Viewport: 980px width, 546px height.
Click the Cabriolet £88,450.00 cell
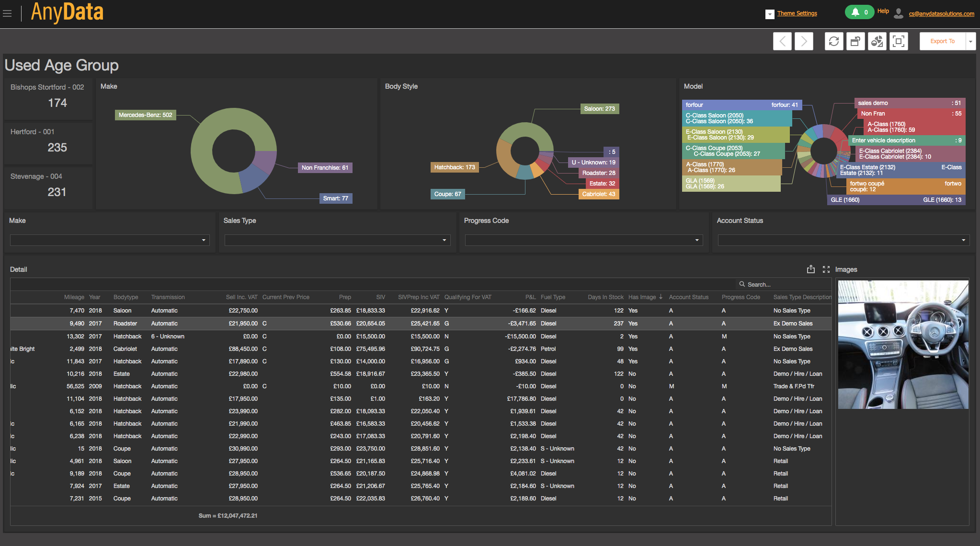click(x=243, y=349)
